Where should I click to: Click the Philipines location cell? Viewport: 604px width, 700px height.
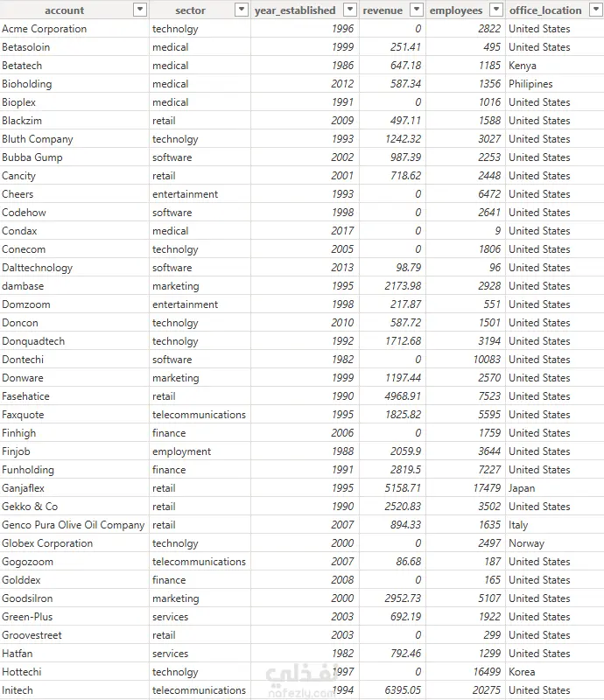[x=554, y=84]
